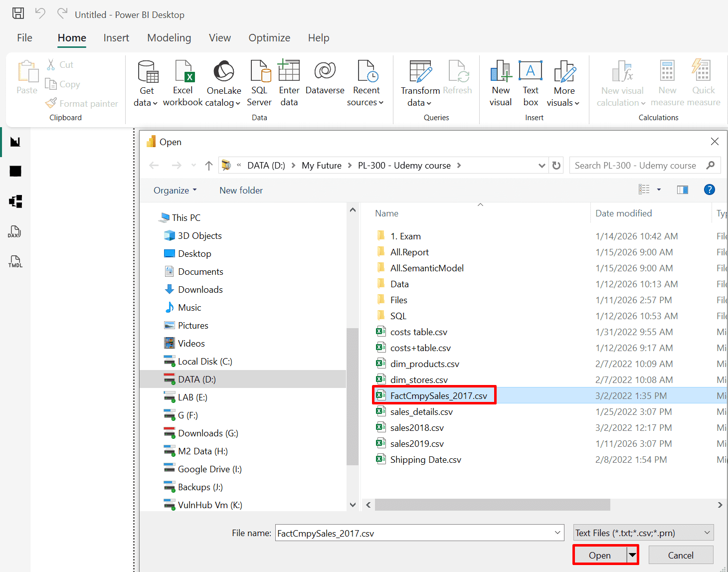Screen dimensions: 728x572
Task: Select the sales2018.csv file
Action: pos(417,428)
